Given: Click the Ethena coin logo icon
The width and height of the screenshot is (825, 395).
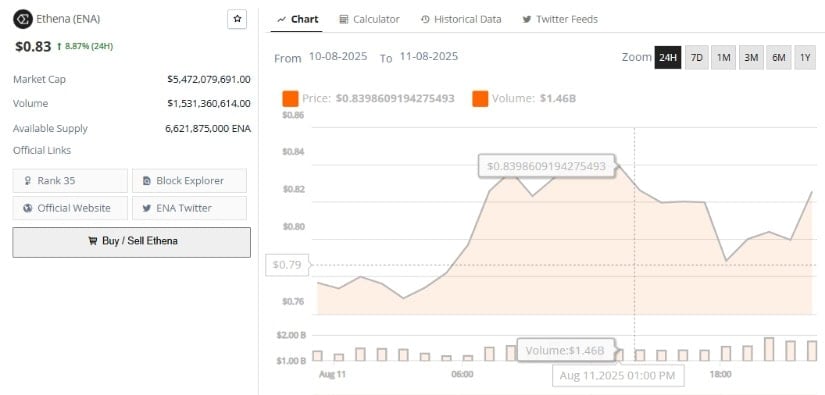Looking at the screenshot, I should [23, 19].
